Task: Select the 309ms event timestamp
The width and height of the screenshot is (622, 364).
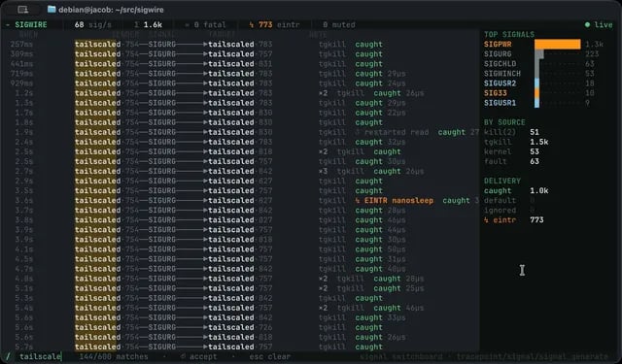Action: click(x=21, y=53)
